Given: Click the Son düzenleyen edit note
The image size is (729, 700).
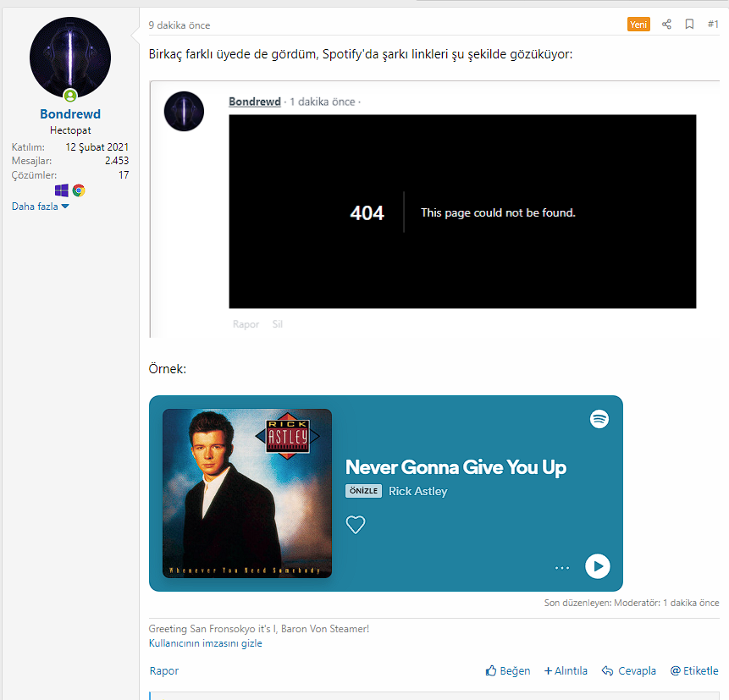Looking at the screenshot, I should click(632, 603).
